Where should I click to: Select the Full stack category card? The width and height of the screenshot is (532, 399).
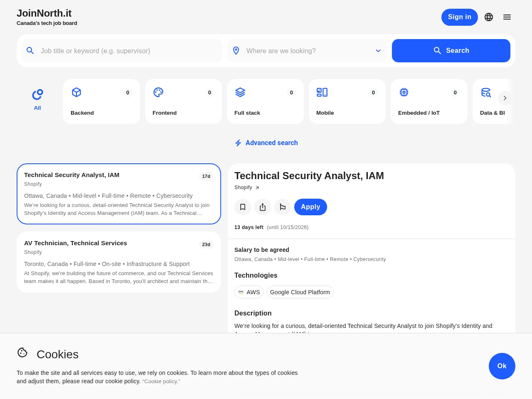coord(265,101)
